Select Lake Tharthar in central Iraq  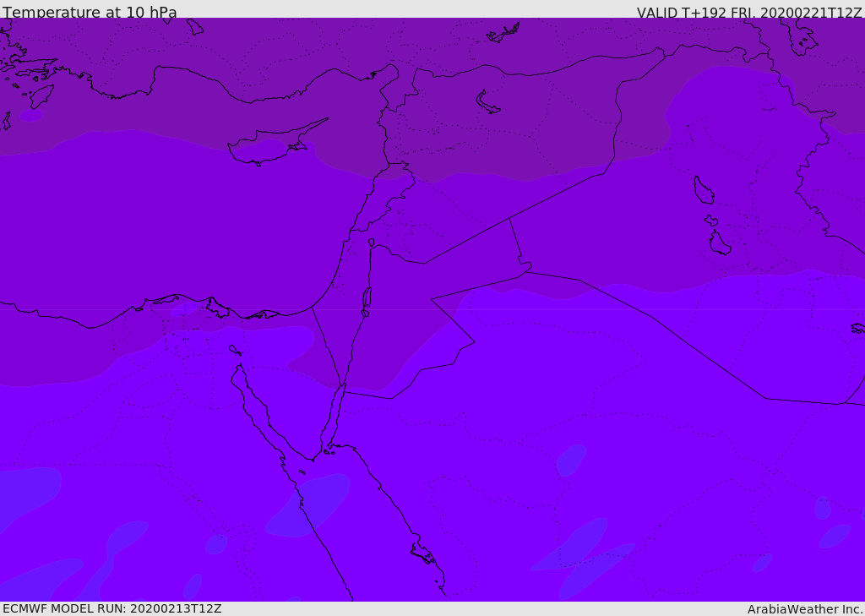point(704,190)
